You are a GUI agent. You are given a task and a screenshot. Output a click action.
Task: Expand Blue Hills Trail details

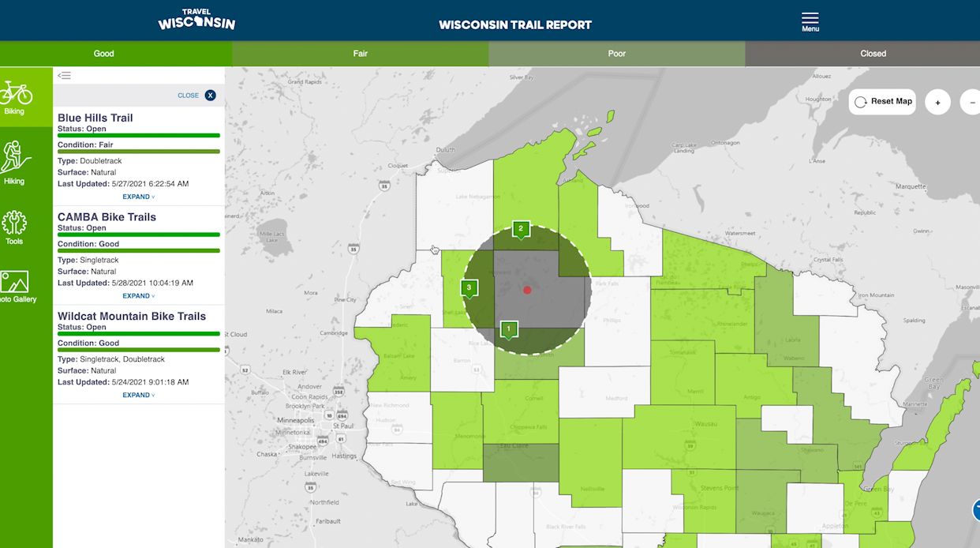tap(138, 197)
